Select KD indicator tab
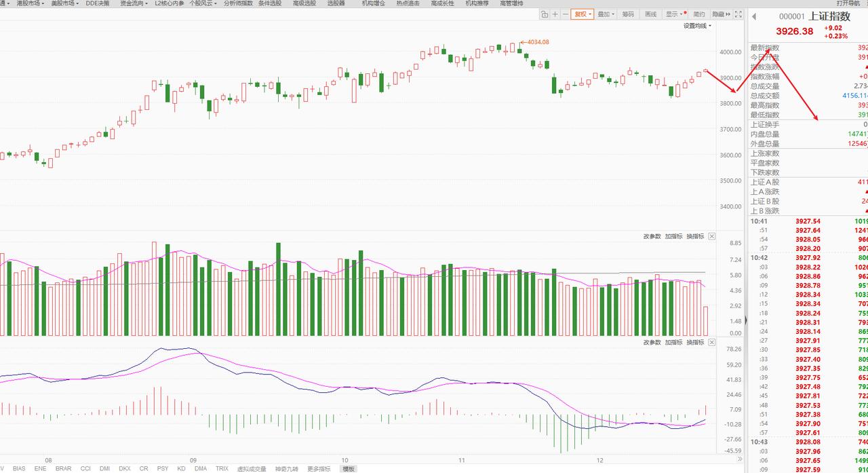The width and height of the screenshot is (868, 473). point(181,469)
